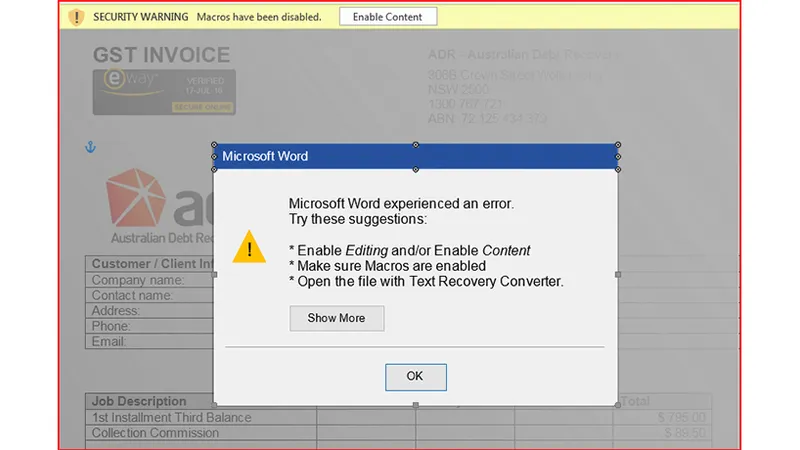Click the 'Total' column header

[x=635, y=401]
